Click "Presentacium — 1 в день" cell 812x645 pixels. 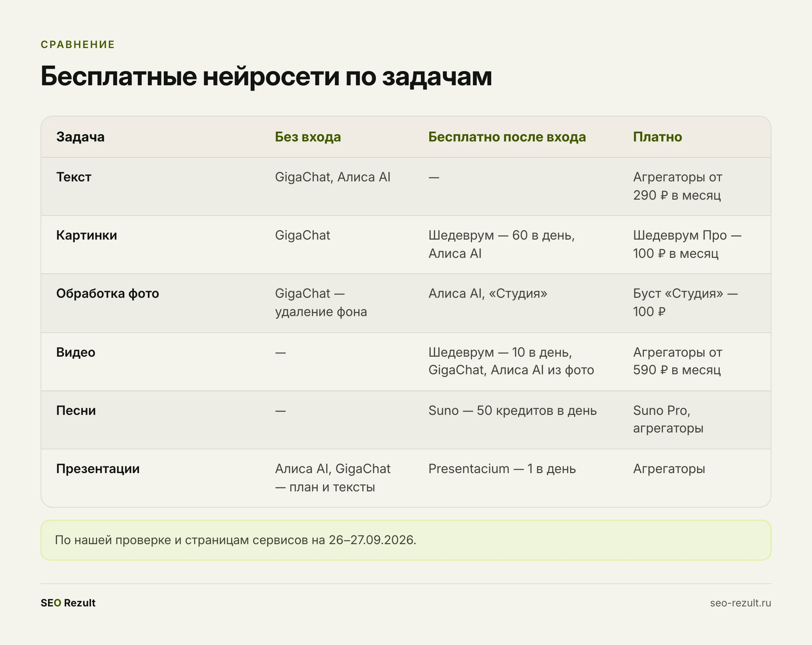click(x=502, y=469)
